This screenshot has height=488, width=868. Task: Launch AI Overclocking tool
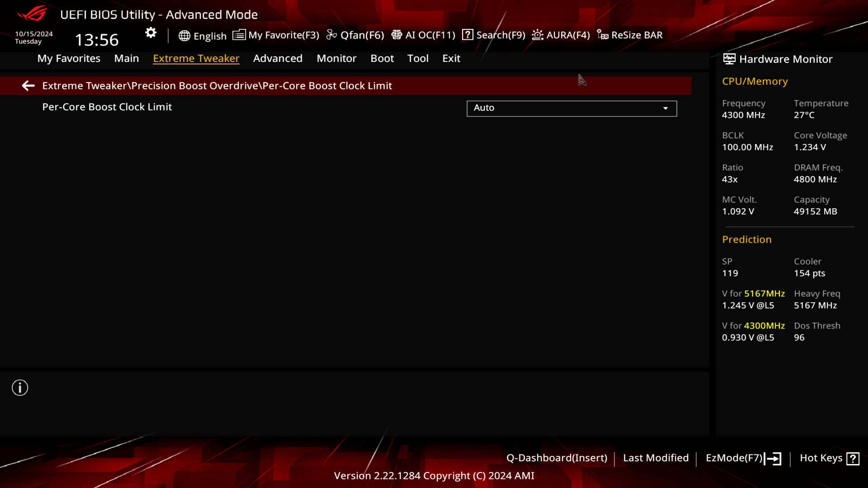[x=424, y=34]
